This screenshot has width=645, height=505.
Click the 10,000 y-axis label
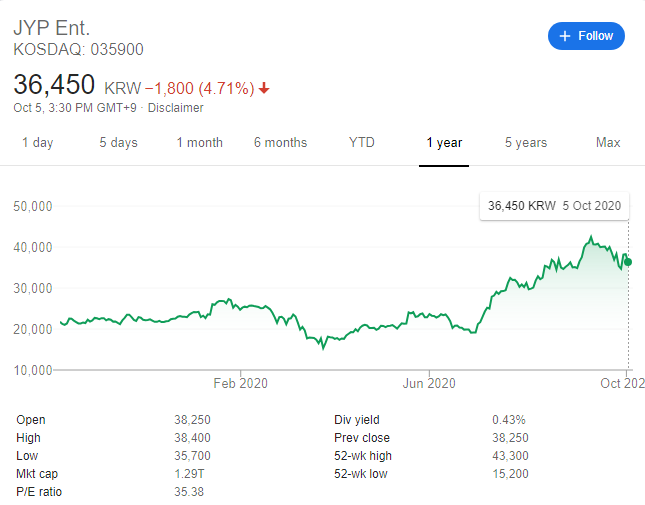pyautogui.click(x=33, y=371)
